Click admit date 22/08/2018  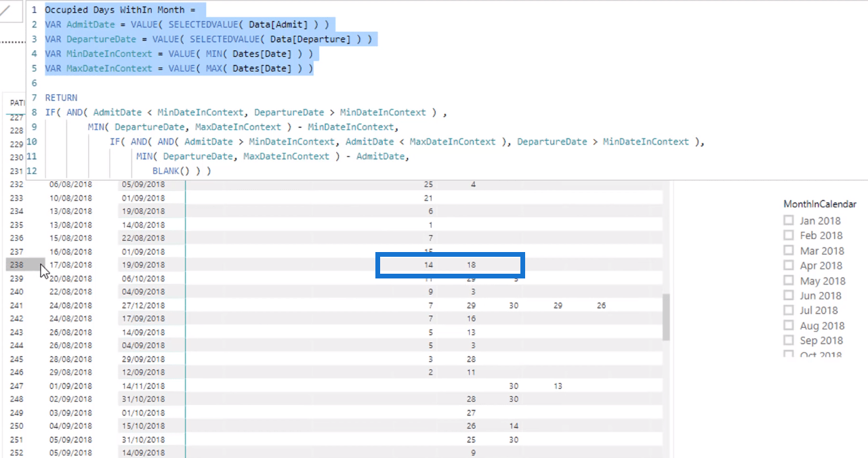tap(70, 292)
